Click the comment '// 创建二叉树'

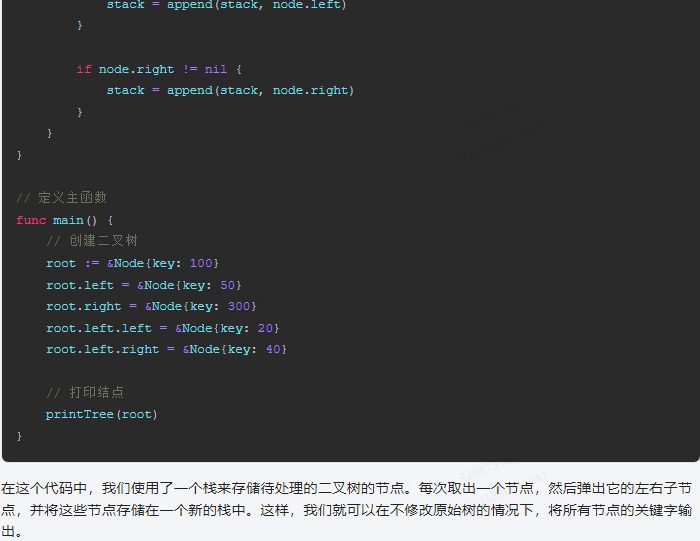[92, 241]
